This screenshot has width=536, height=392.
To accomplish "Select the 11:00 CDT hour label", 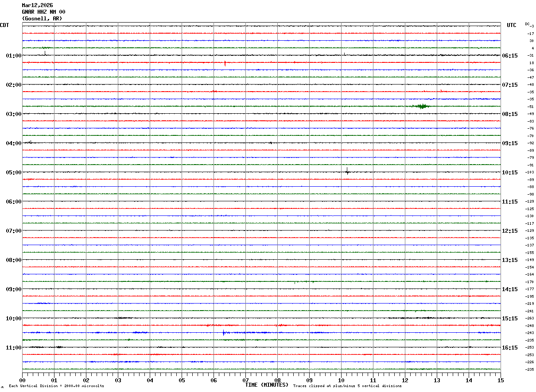I will (x=14, y=348).
